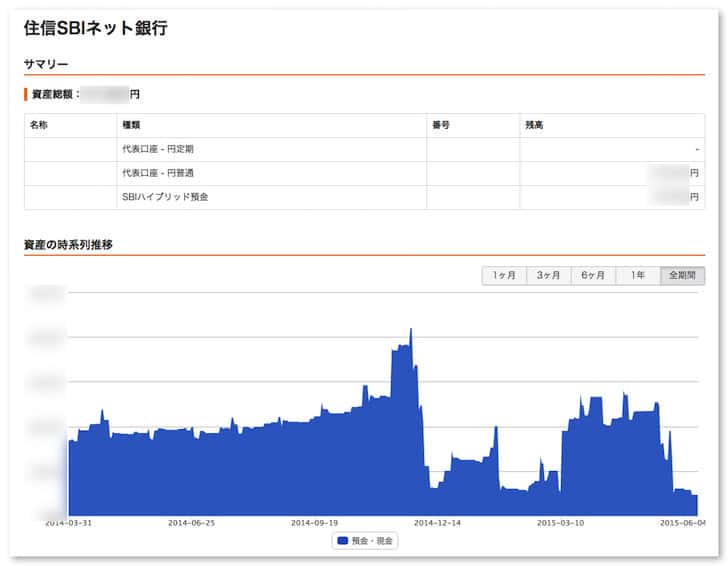This screenshot has height=566, width=728.
Task: Click the 代表口座 - 円普通 row text
Action: [x=158, y=173]
